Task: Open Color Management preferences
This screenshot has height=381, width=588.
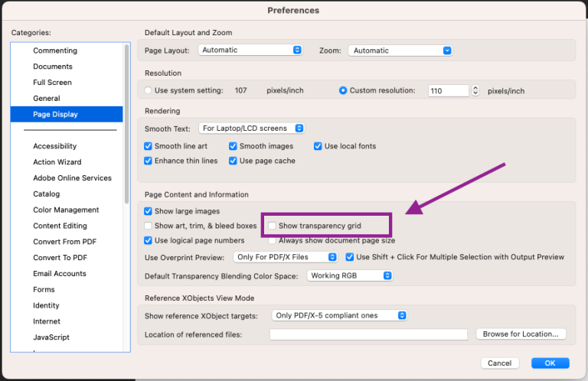Action: pos(66,210)
